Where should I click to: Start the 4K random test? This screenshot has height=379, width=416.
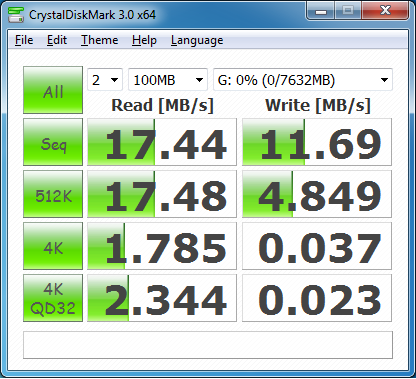53,246
